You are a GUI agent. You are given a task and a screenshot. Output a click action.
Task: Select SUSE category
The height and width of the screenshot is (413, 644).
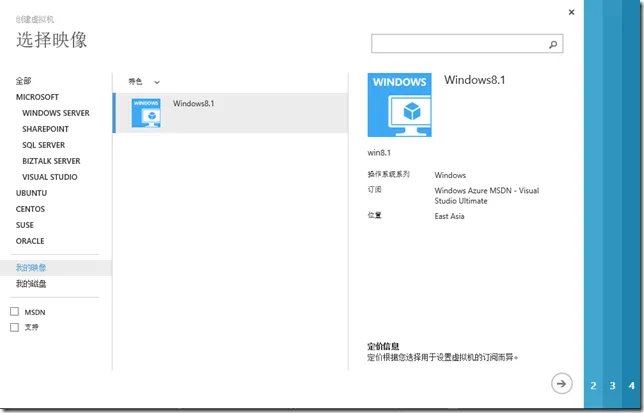25,225
